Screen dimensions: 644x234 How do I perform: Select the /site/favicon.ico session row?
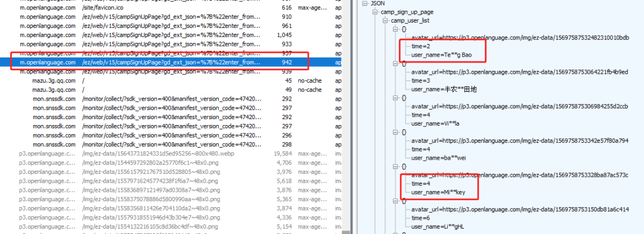[171, 7]
